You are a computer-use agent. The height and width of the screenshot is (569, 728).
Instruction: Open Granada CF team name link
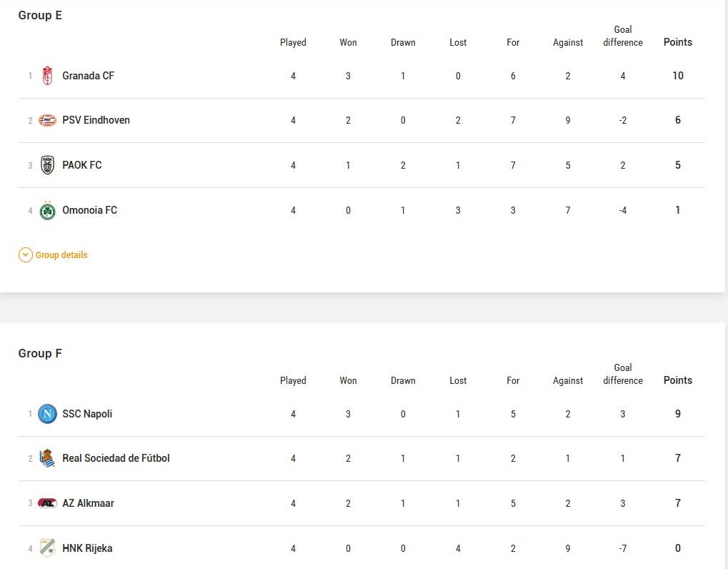coord(88,76)
